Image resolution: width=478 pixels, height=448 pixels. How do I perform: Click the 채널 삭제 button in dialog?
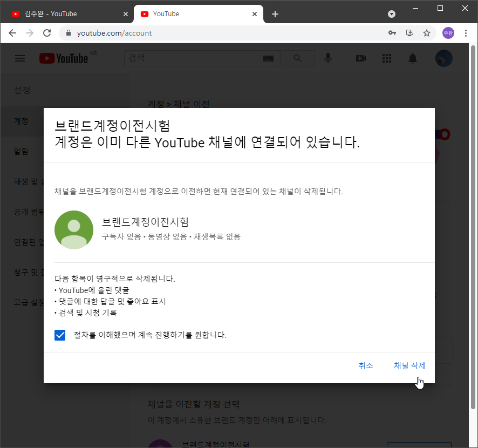pyautogui.click(x=409, y=365)
